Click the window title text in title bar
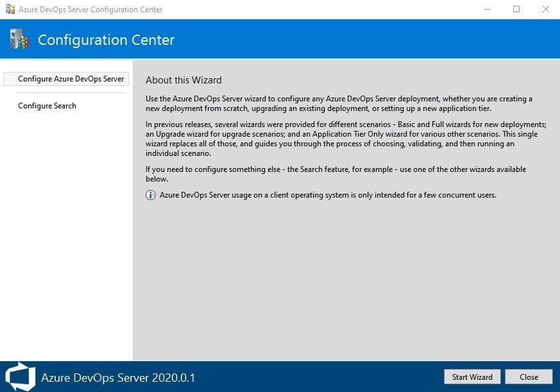The width and height of the screenshot is (560, 392). pyautogui.click(x=90, y=10)
